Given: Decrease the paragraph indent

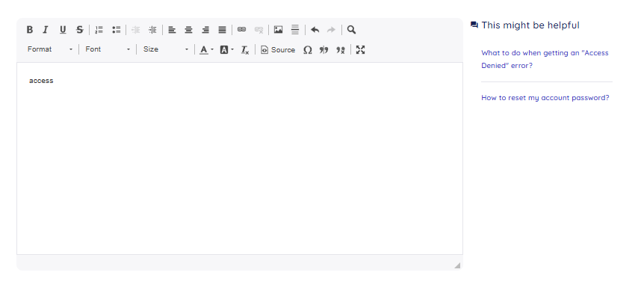Looking at the screenshot, I should click(135, 30).
